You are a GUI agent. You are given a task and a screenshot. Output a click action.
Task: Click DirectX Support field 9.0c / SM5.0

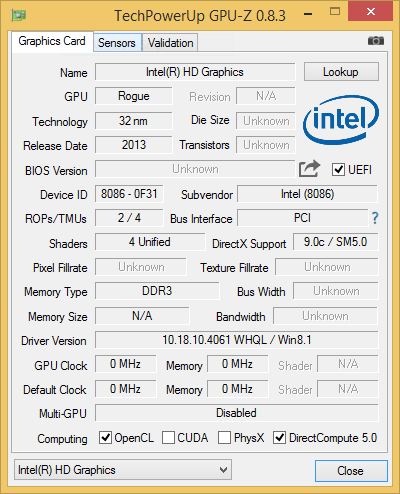pos(336,242)
